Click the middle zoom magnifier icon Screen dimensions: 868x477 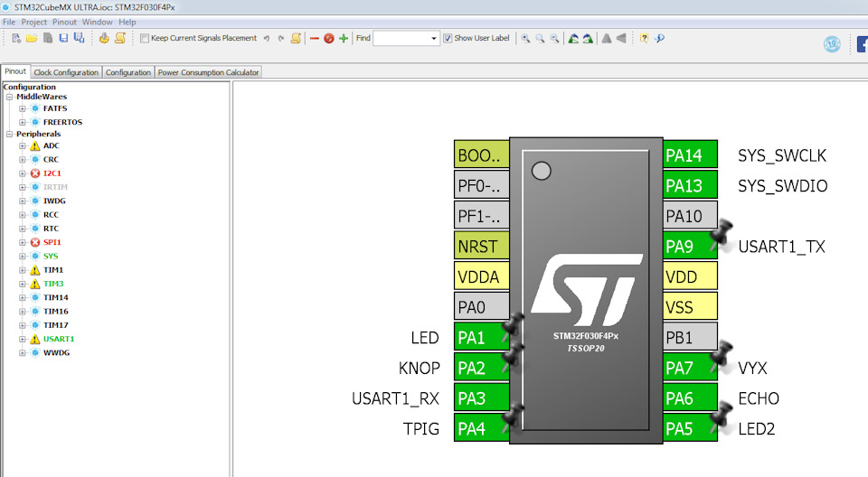click(x=540, y=38)
